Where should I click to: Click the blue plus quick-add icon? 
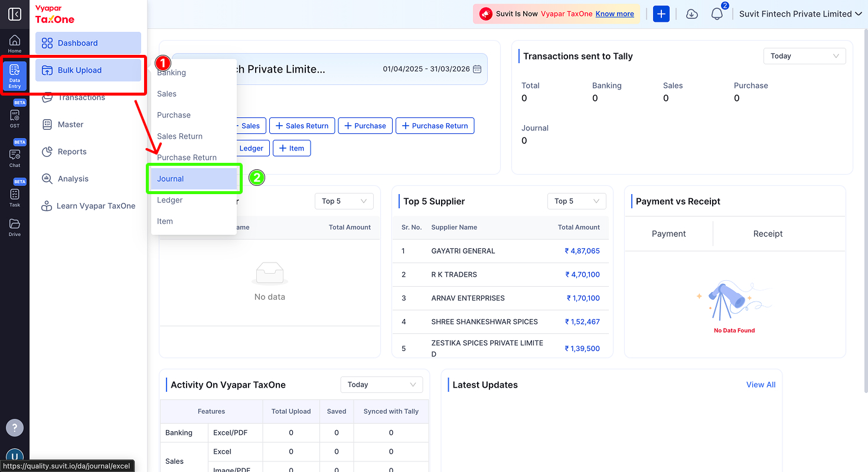click(x=661, y=14)
